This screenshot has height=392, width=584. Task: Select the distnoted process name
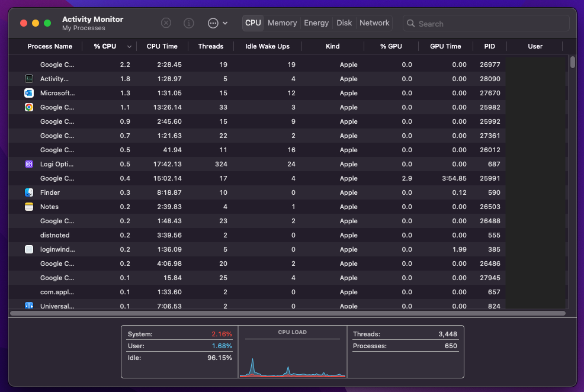[x=54, y=235]
